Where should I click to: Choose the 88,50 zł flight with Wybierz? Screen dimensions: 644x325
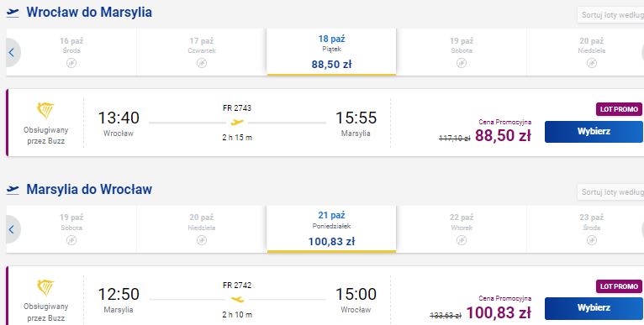click(594, 132)
